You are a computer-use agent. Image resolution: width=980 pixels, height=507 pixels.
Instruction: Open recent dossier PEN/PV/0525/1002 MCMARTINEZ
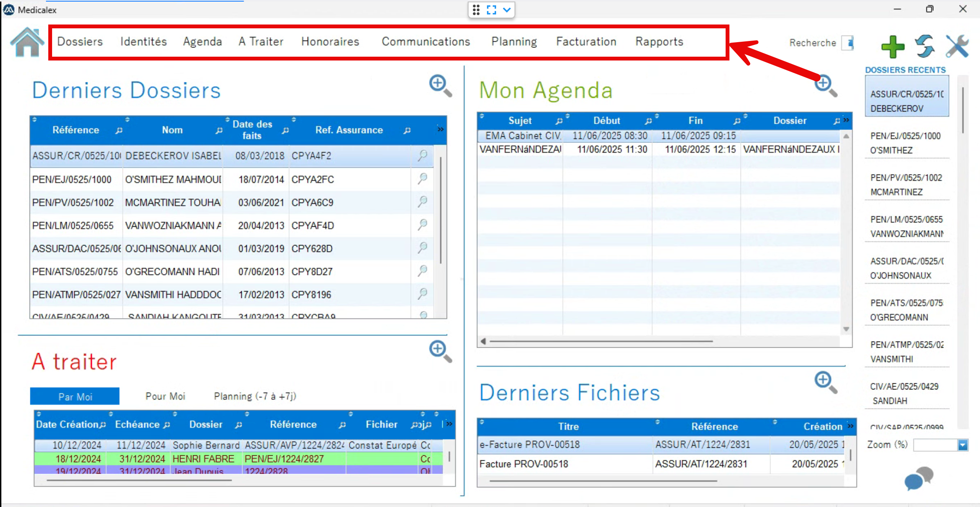[x=906, y=185]
